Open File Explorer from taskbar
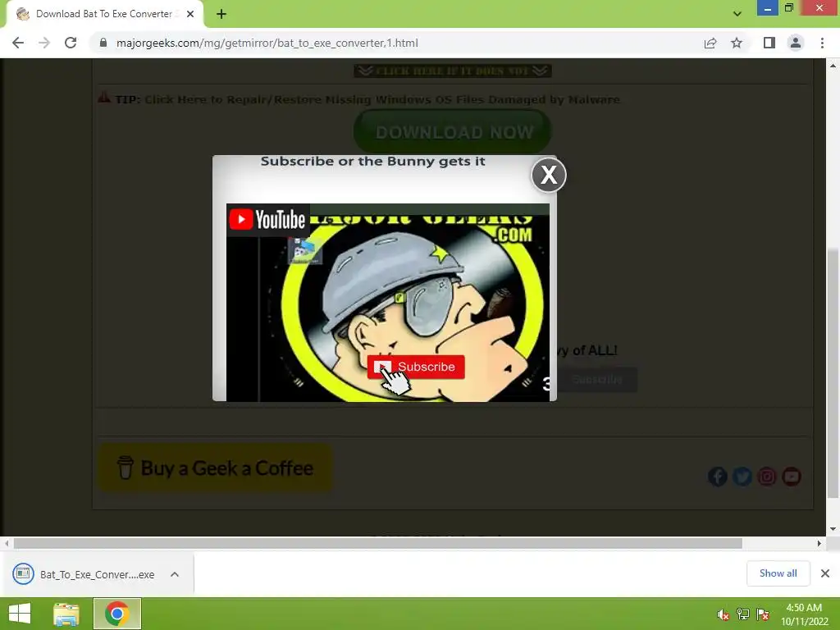Image resolution: width=840 pixels, height=630 pixels. click(x=66, y=614)
